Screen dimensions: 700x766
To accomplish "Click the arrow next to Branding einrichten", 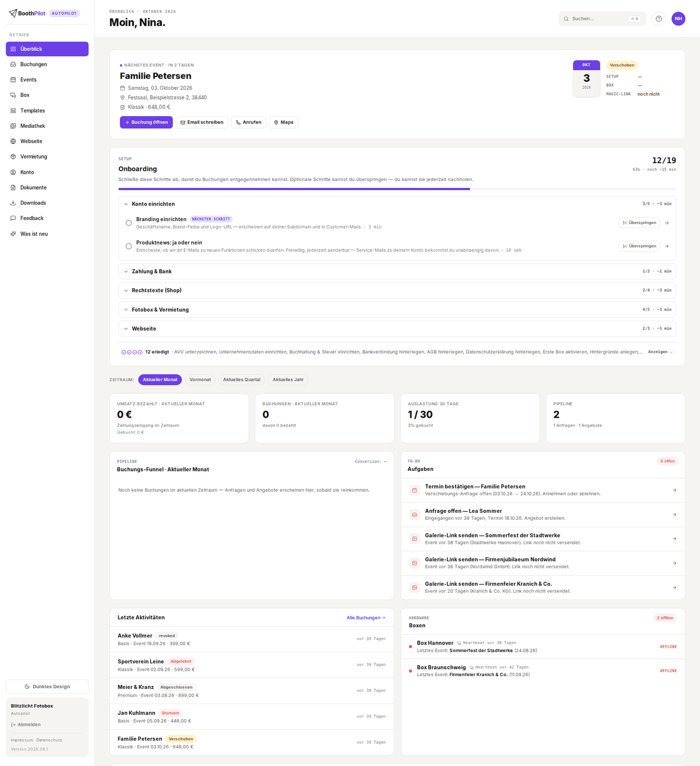I will (x=667, y=223).
